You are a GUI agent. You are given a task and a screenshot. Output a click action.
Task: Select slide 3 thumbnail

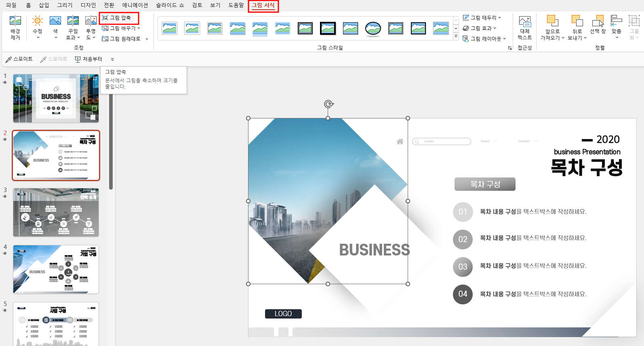56,212
